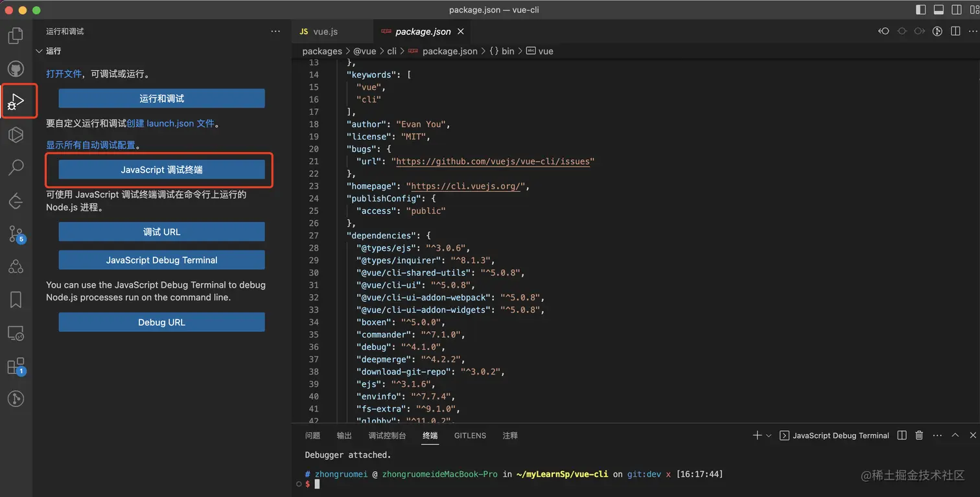
Task: Click the "commander" dependency line
Action: pyautogui.click(x=410, y=334)
